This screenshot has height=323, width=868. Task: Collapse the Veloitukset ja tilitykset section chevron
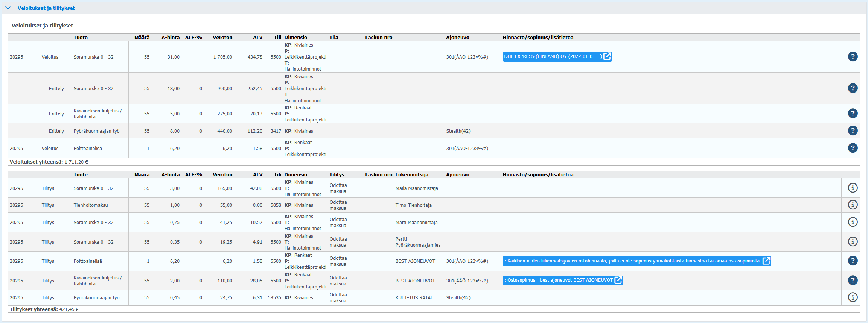[x=8, y=8]
